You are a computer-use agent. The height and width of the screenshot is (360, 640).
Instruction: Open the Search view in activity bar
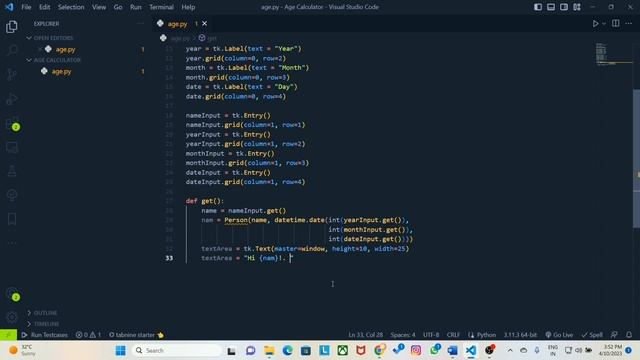pyautogui.click(x=11, y=51)
